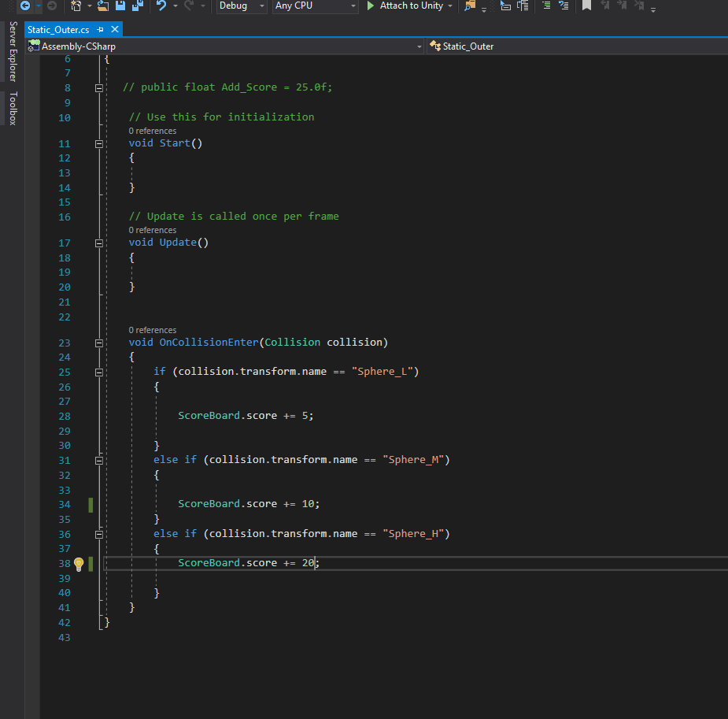Select the Static_Outer.cs document tab
The image size is (728, 719).
pyautogui.click(x=58, y=29)
